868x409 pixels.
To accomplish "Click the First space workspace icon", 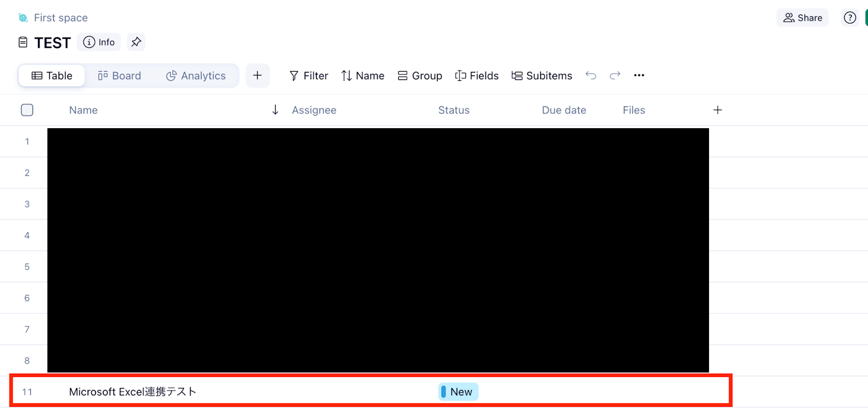I will pos(23,18).
